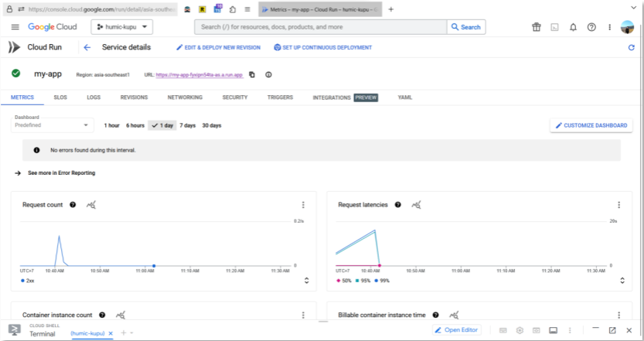Click the info icon next to URL
This screenshot has height=341, width=644.
pos(268,75)
